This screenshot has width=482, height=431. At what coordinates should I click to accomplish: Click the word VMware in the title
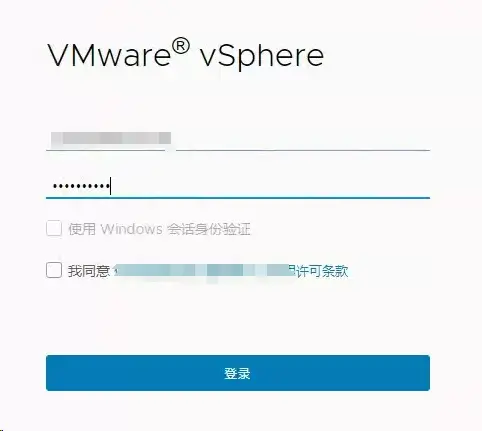point(109,55)
